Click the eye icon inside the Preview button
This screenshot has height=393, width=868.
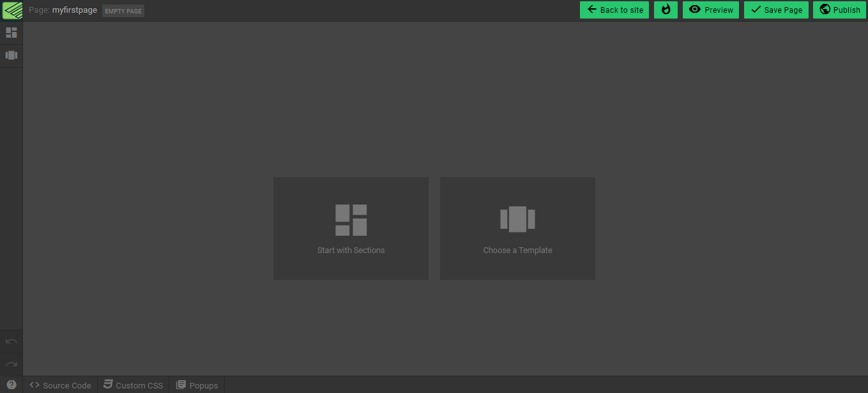(x=695, y=10)
